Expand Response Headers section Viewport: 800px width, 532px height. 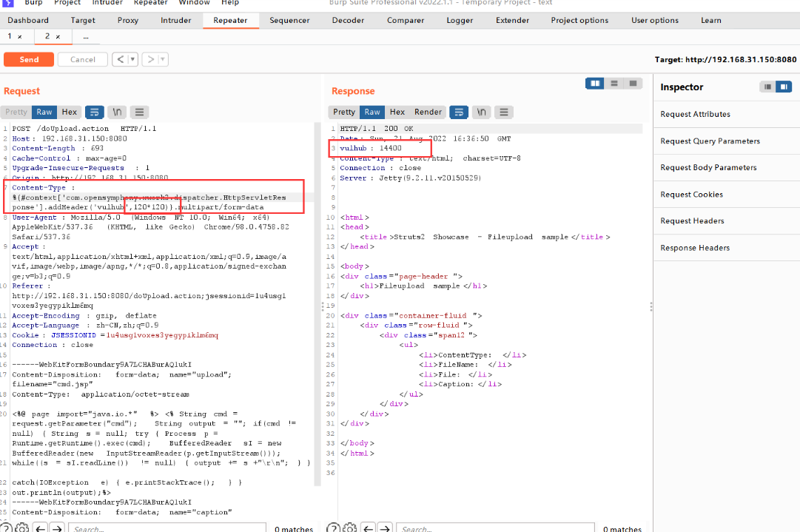point(727,248)
